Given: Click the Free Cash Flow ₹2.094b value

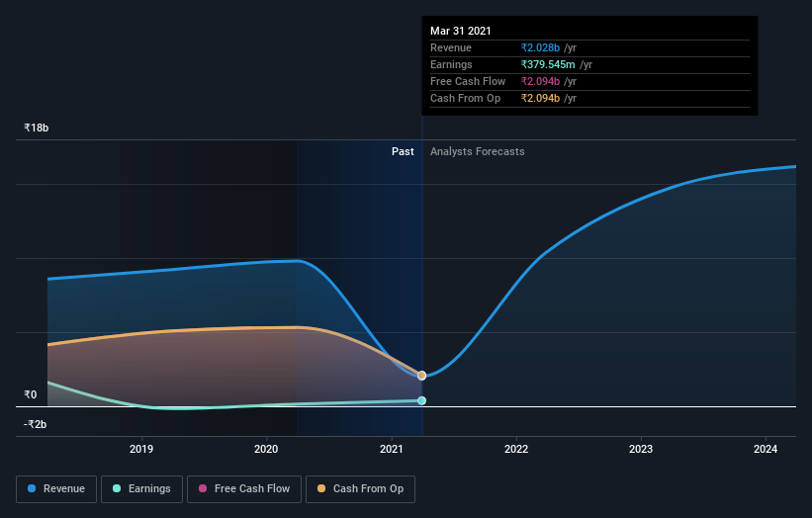Looking at the screenshot, I should (540, 81).
